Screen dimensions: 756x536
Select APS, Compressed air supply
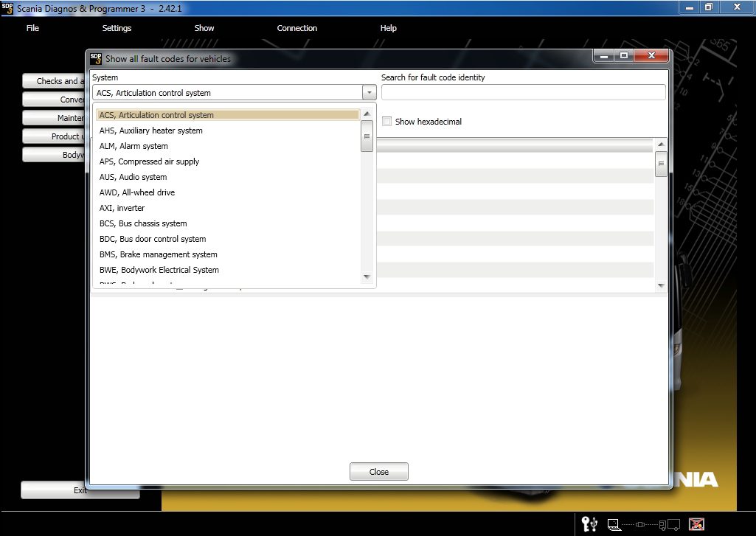click(x=228, y=161)
